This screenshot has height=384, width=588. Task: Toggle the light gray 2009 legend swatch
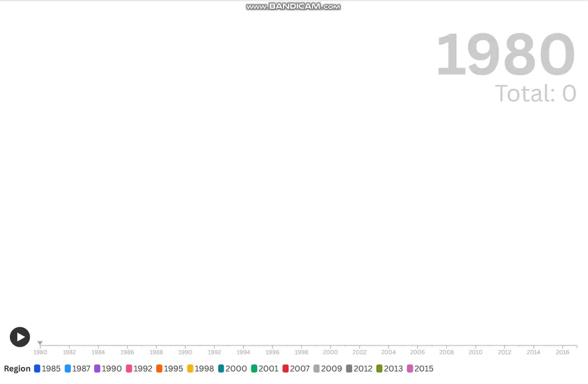316,368
